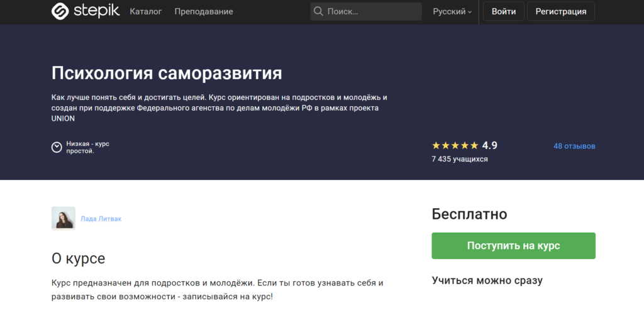The image size is (644, 315).
Task: Click the clock icon beside course difficulty
Action: tap(57, 147)
